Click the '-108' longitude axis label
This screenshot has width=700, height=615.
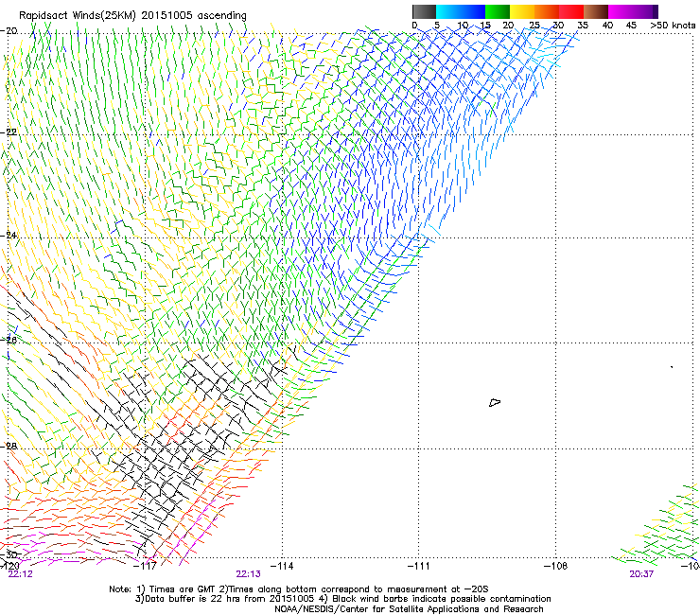(x=555, y=566)
